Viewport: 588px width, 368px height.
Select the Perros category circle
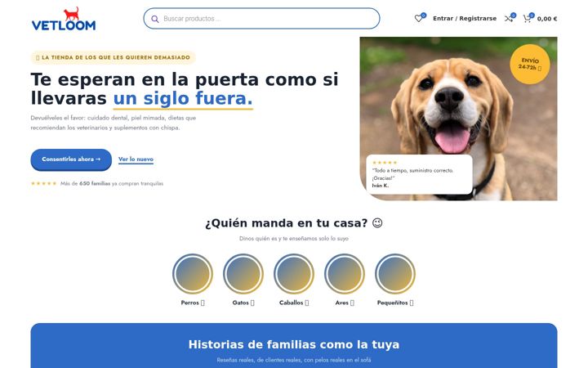[x=193, y=274]
